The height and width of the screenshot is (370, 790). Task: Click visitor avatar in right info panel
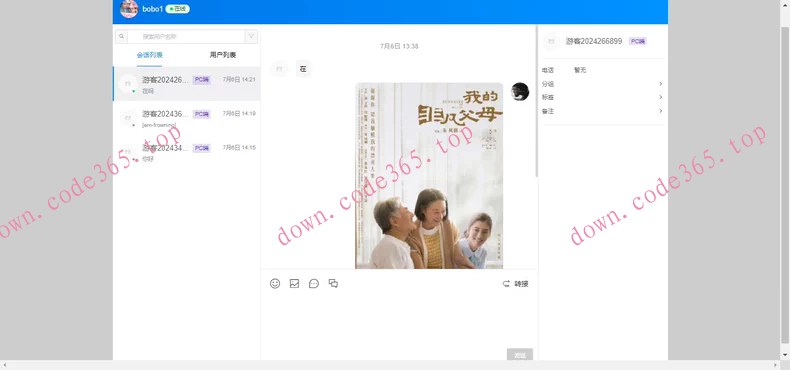tap(551, 41)
